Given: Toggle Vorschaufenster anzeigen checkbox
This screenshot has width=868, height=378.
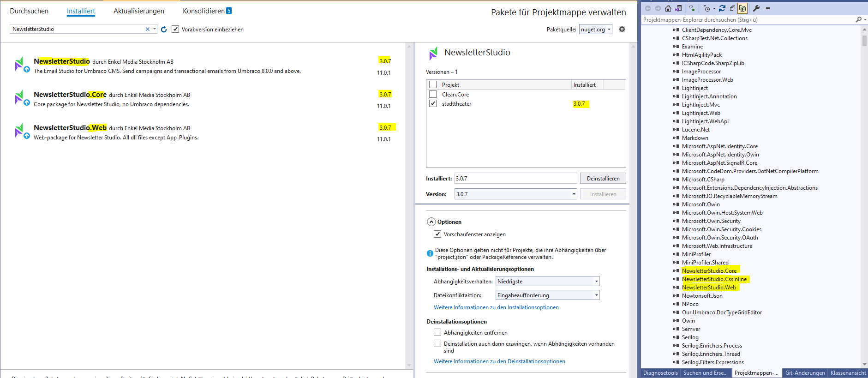Looking at the screenshot, I should point(437,234).
